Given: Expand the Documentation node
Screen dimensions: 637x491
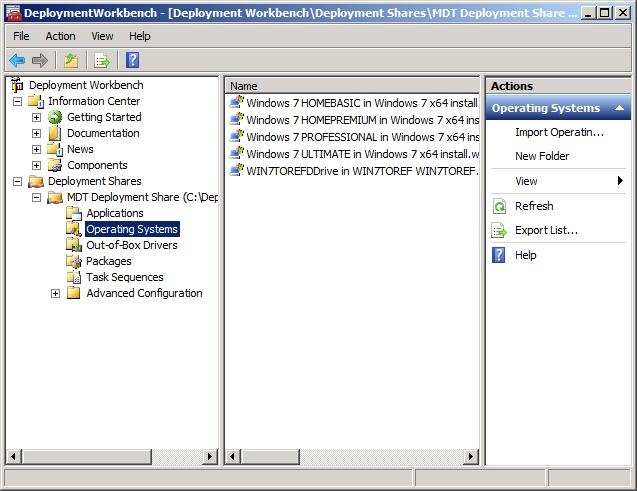Looking at the screenshot, I should click(37, 133).
